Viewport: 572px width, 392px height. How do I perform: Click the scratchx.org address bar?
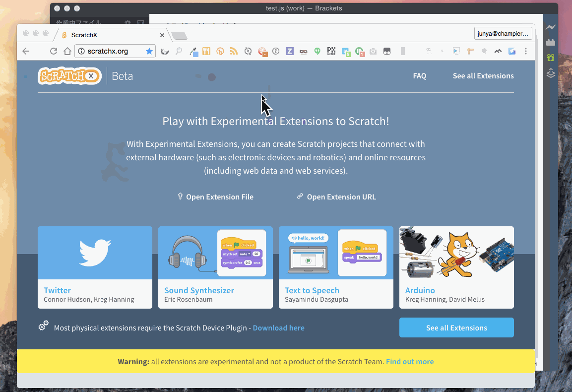(115, 51)
